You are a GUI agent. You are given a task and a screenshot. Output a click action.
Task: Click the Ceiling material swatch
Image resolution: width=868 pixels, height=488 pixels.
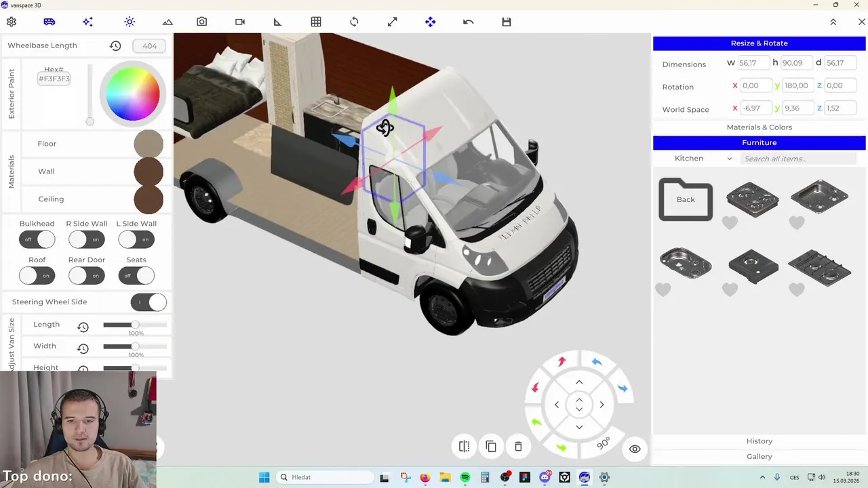(149, 199)
